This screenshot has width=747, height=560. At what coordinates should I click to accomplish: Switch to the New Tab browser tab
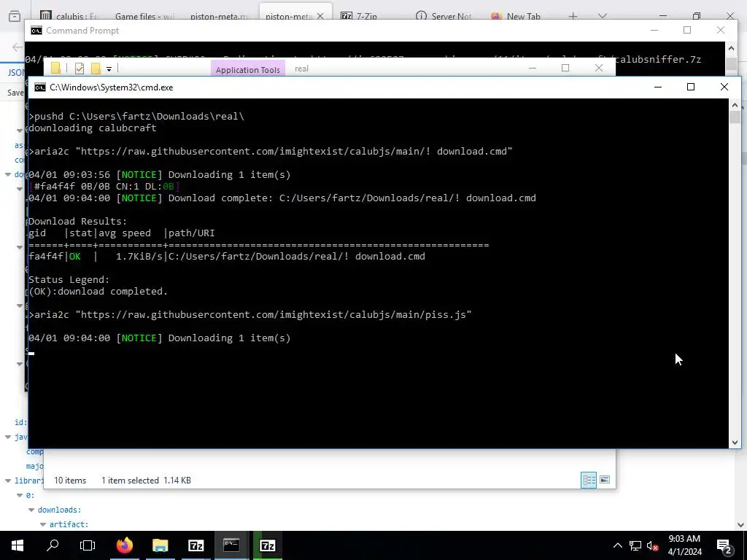tap(516, 16)
